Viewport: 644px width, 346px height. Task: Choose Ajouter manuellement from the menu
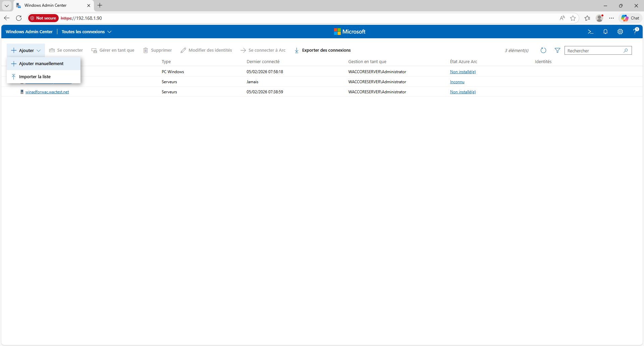[x=44, y=63]
